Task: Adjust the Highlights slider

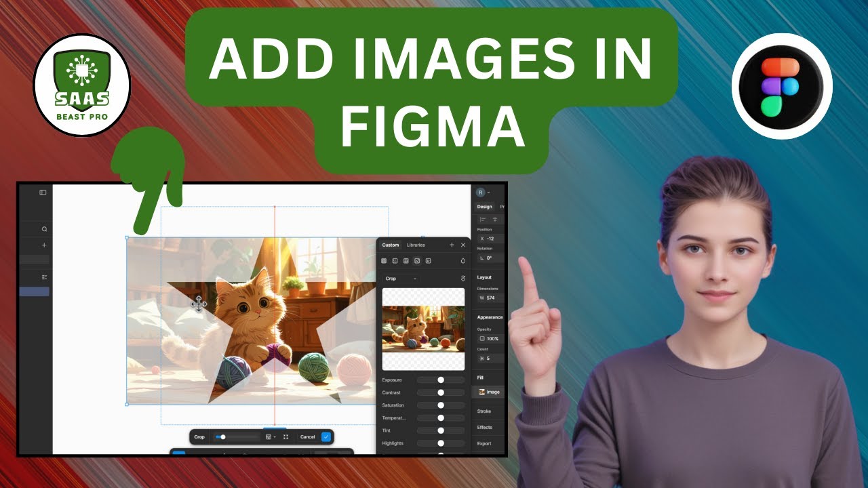Action: click(x=441, y=443)
